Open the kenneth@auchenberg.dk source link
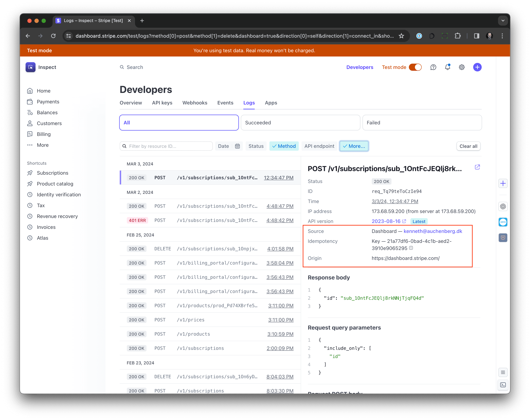530x420 pixels. coord(433,231)
